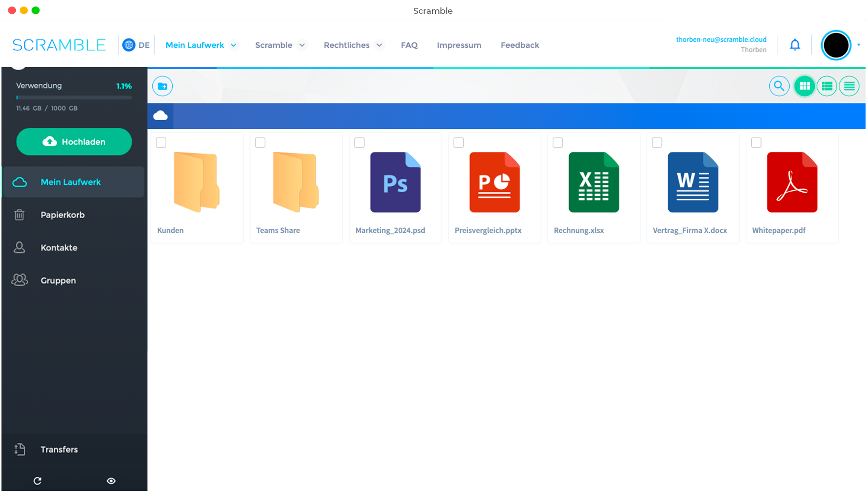Switch to grid tile view icon

[x=804, y=86]
